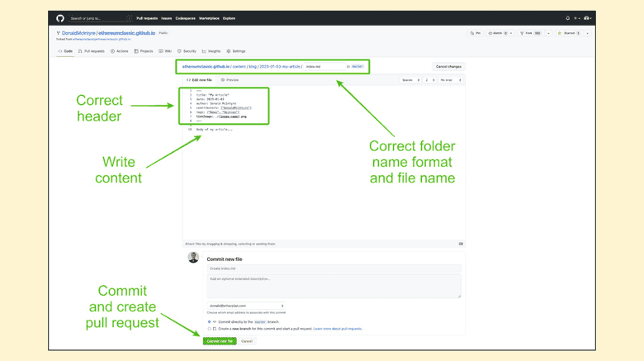This screenshot has width=644, height=361.
Task: Fork the repository
Action: 528,33
